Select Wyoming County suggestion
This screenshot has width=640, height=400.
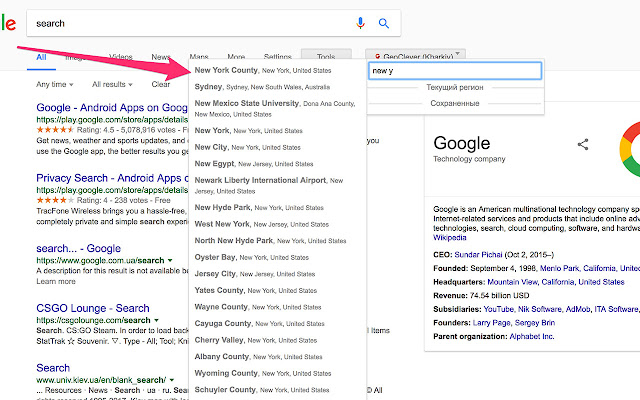coord(278,373)
